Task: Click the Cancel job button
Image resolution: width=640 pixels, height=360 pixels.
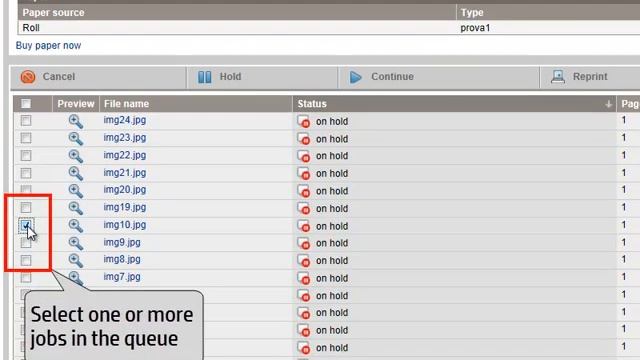Action: 98,77
